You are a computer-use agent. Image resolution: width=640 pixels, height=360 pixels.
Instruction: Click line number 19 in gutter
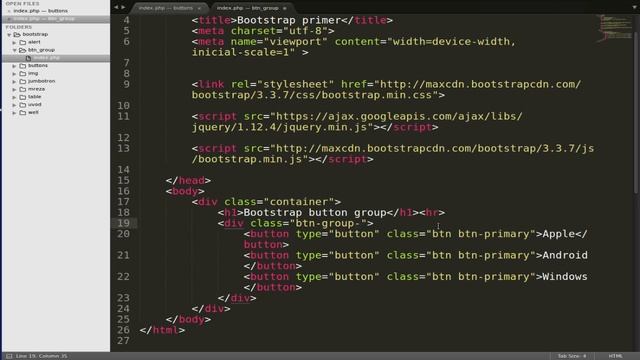pos(123,223)
